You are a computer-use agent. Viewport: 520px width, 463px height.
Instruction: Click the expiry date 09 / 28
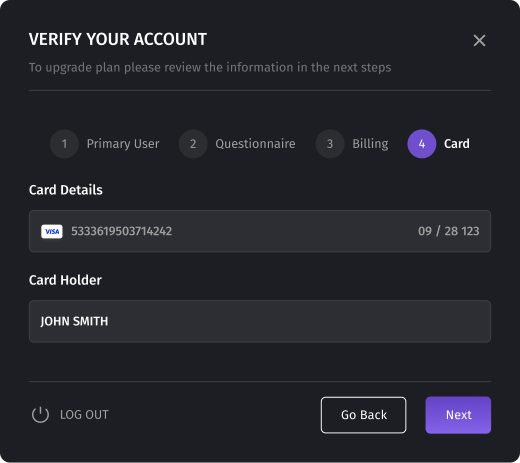coord(438,231)
